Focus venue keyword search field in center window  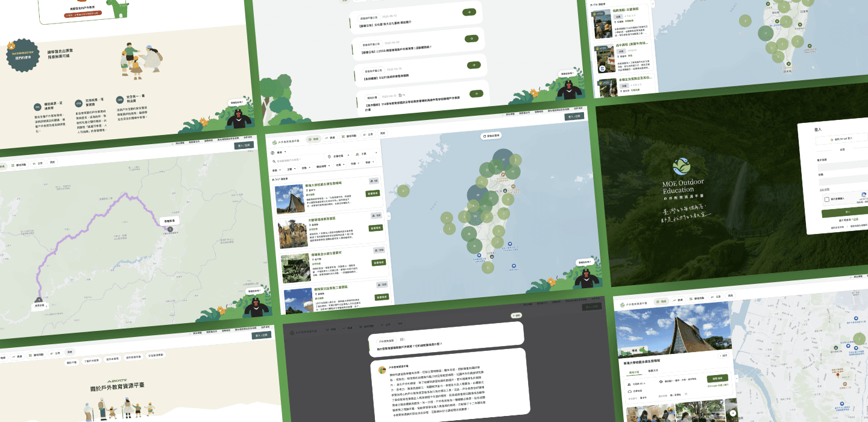[295, 161]
